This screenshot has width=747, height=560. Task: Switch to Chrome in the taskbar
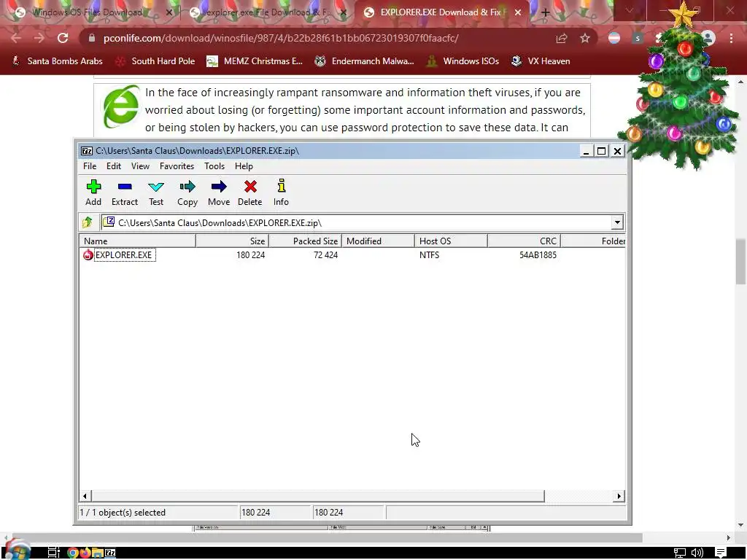click(x=73, y=553)
